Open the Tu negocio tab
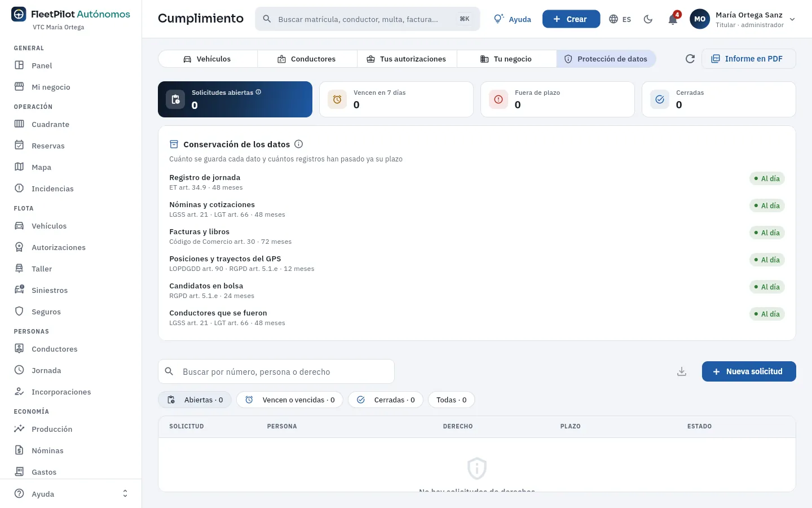812x508 pixels. [506, 59]
